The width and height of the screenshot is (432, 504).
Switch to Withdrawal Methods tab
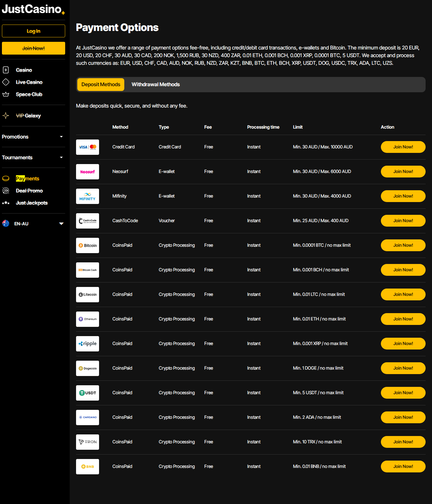point(156,85)
